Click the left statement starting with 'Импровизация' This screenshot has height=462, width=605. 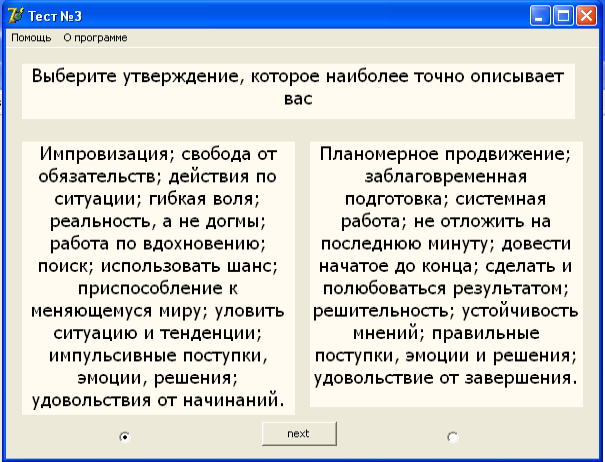158,278
